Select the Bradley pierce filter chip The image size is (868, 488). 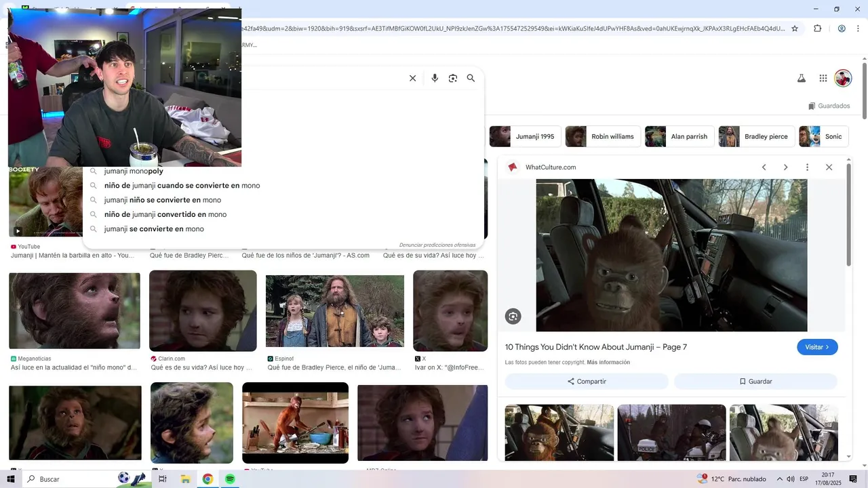tap(756, 136)
